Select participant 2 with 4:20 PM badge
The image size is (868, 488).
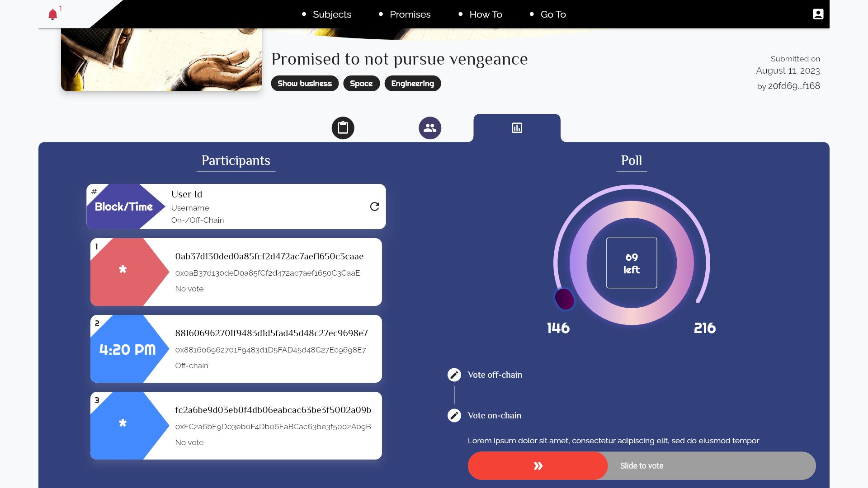[x=236, y=349]
